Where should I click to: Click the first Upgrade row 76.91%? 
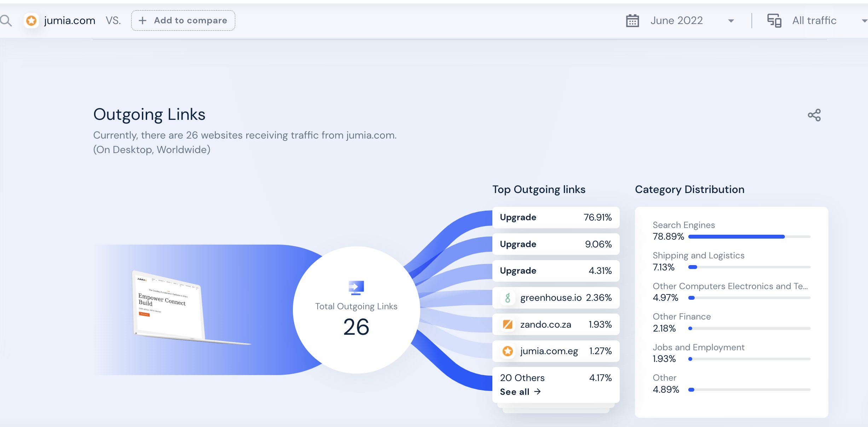(555, 217)
